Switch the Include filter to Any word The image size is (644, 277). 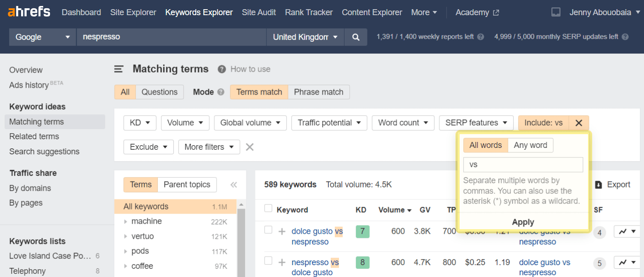[530, 145]
